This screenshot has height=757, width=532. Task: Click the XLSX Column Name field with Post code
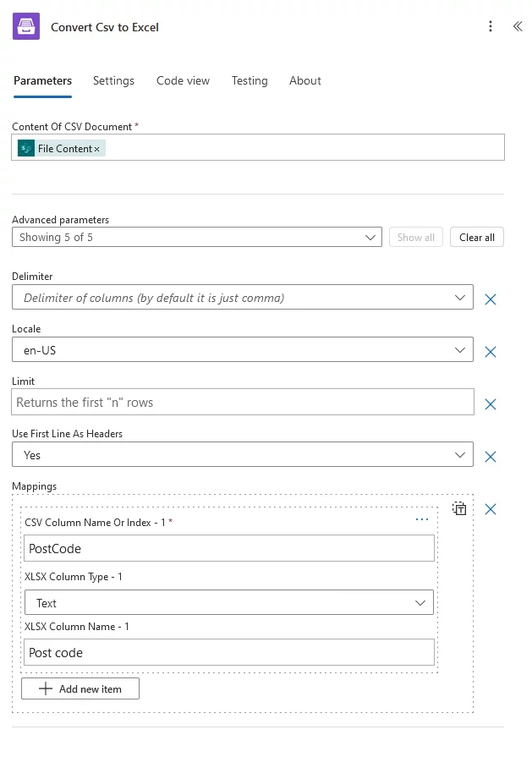click(x=229, y=653)
